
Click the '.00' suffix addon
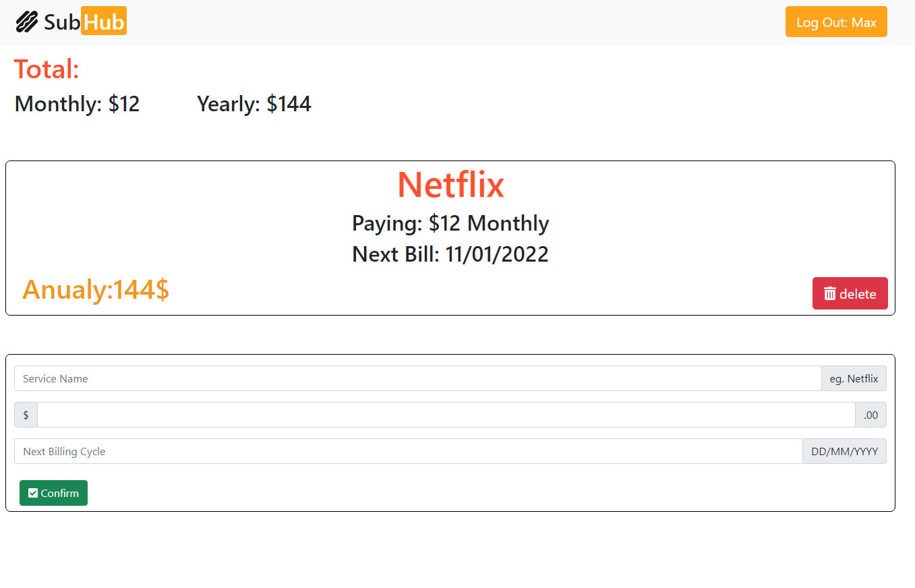(x=871, y=415)
